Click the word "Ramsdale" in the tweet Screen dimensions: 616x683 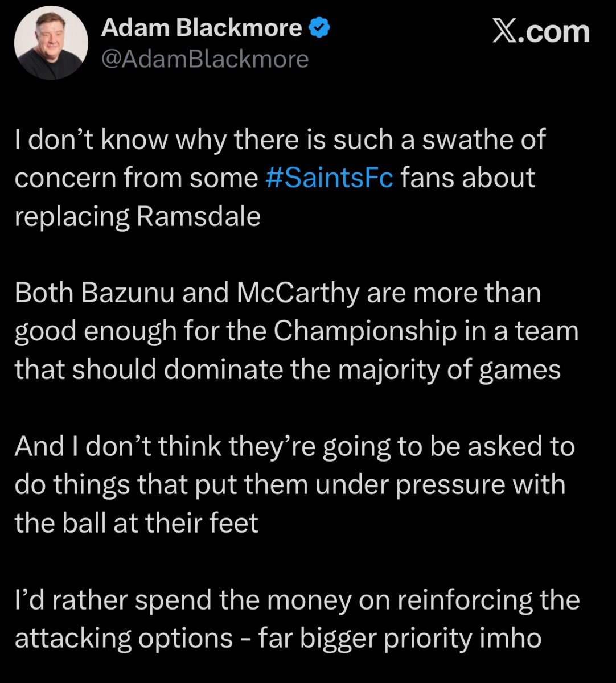[198, 216]
